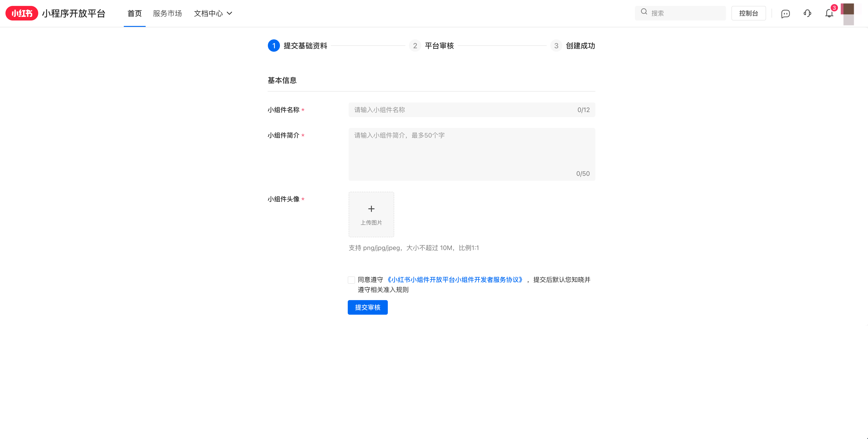Open 小红书小组件开放平台小组件开发者服务协议 link
868x439 pixels.
(x=455, y=280)
